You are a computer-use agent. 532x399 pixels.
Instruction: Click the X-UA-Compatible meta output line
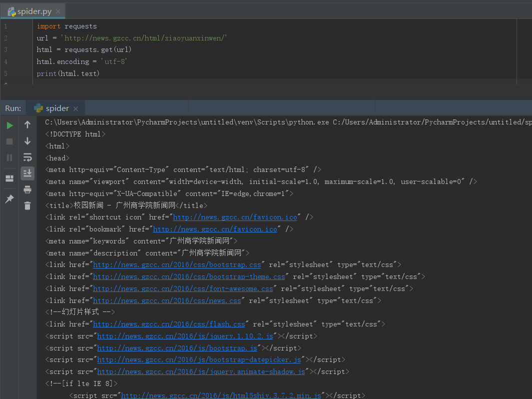[169, 193]
